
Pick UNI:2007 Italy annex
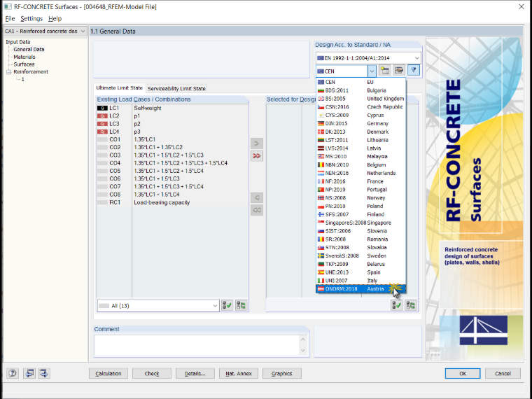(360, 281)
